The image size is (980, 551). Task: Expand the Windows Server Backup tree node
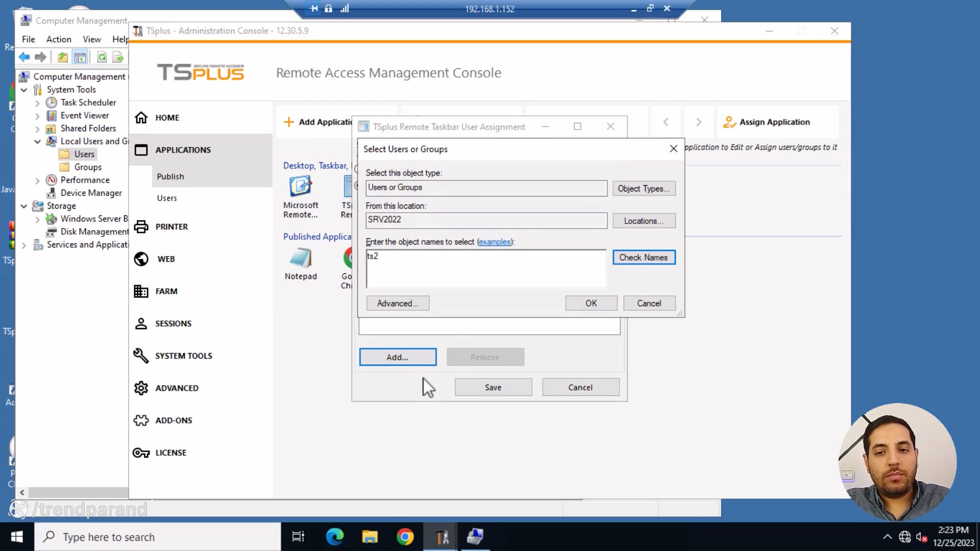pos(37,219)
